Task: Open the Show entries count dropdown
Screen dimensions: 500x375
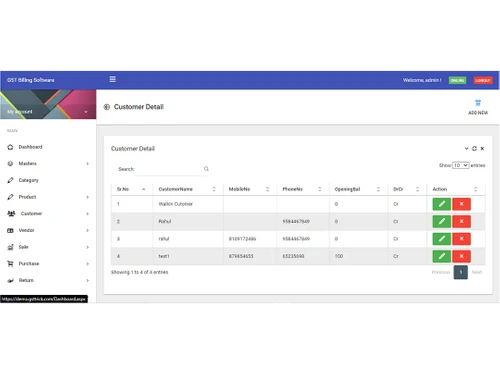Action: pos(460,165)
